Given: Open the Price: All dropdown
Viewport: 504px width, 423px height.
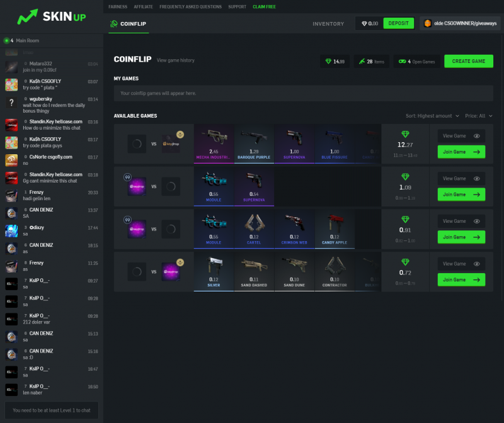Looking at the screenshot, I should click(479, 116).
